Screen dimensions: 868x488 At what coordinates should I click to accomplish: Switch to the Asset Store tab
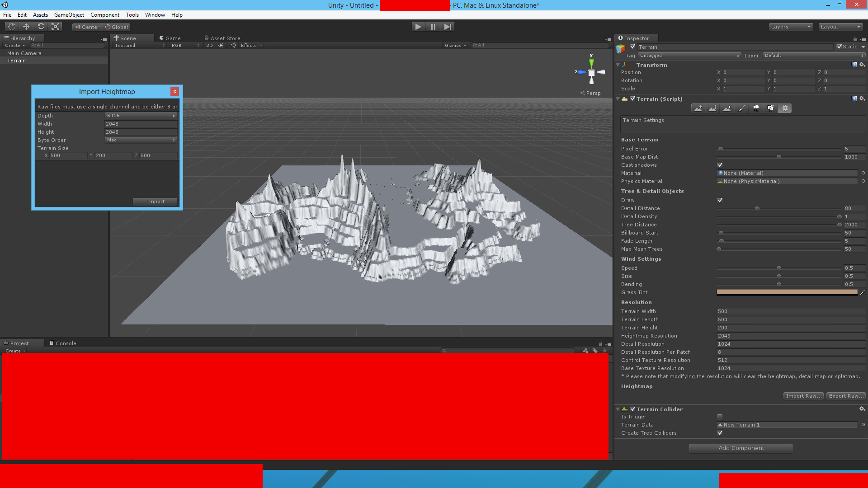(222, 38)
